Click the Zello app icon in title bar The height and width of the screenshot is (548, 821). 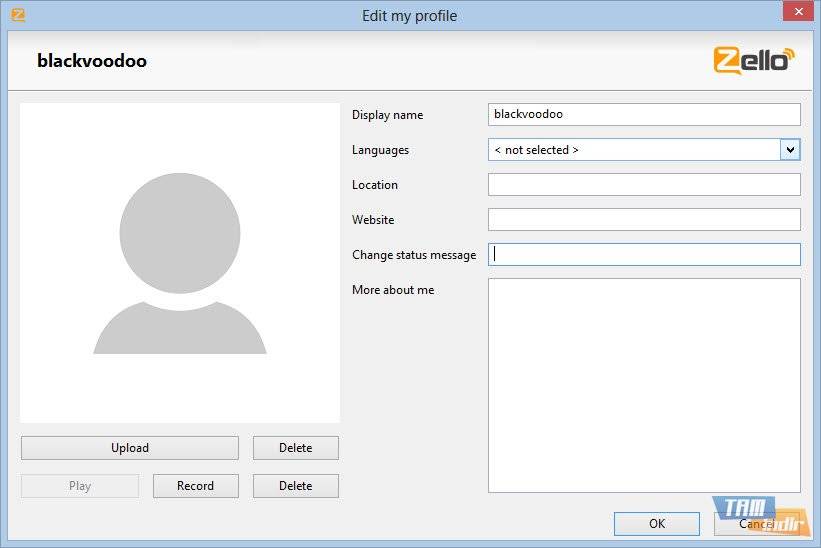click(17, 16)
